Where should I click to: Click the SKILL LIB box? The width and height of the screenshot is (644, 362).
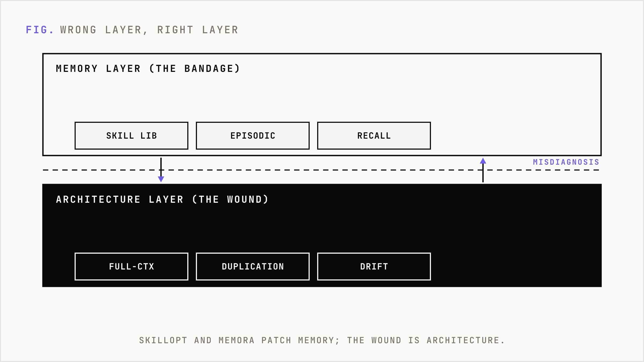(131, 136)
